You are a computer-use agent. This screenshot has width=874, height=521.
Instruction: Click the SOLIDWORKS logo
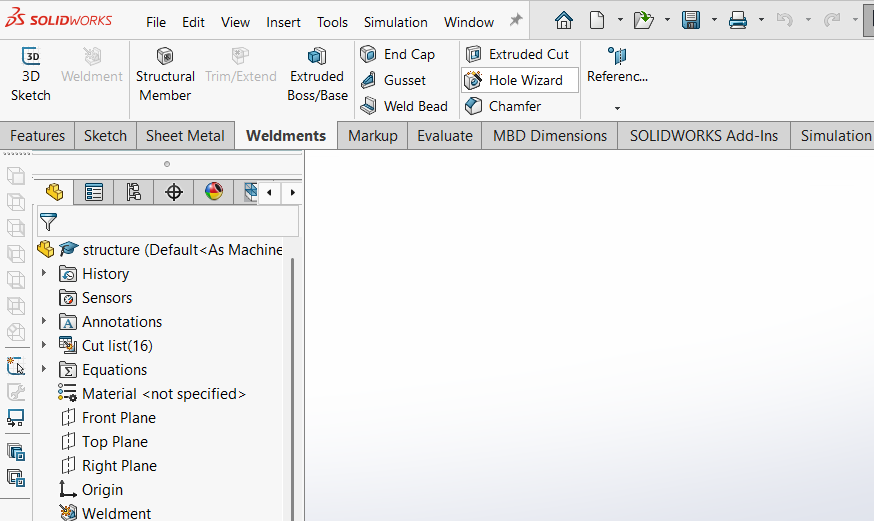point(59,19)
